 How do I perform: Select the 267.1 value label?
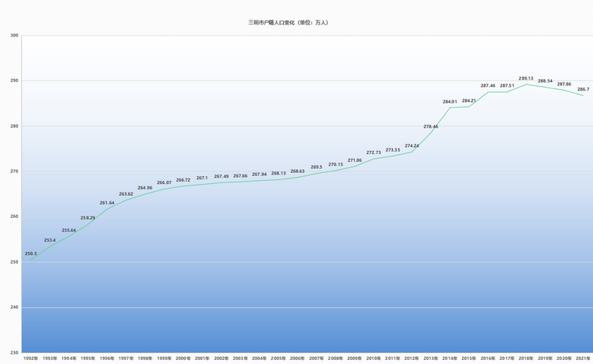tap(202, 178)
